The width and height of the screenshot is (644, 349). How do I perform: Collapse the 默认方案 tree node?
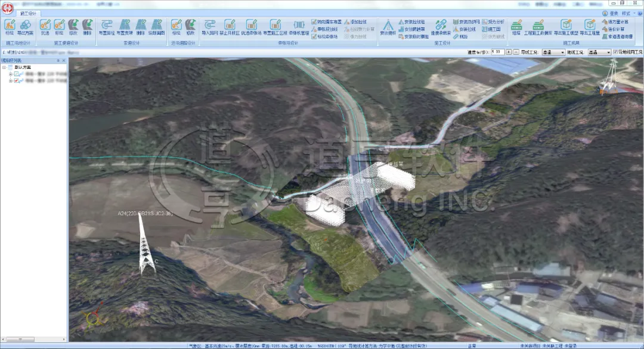pyautogui.click(x=4, y=67)
